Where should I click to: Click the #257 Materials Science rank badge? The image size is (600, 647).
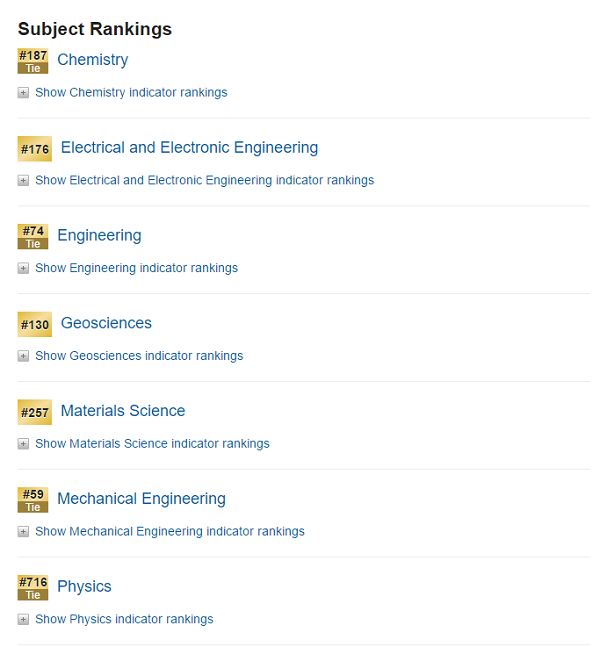(35, 412)
